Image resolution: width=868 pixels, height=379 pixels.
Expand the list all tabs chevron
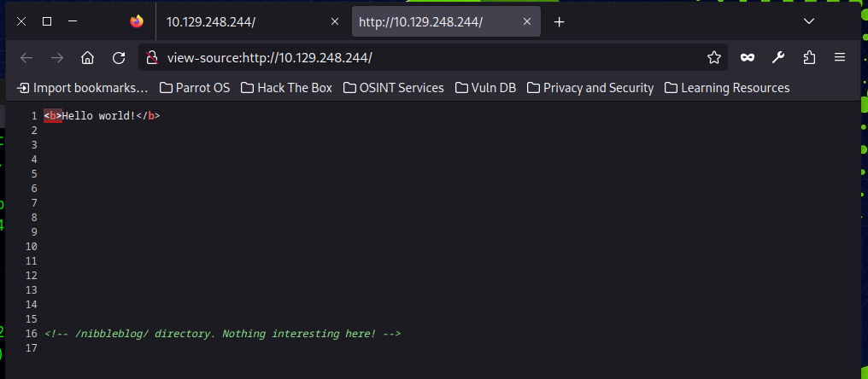point(809,21)
